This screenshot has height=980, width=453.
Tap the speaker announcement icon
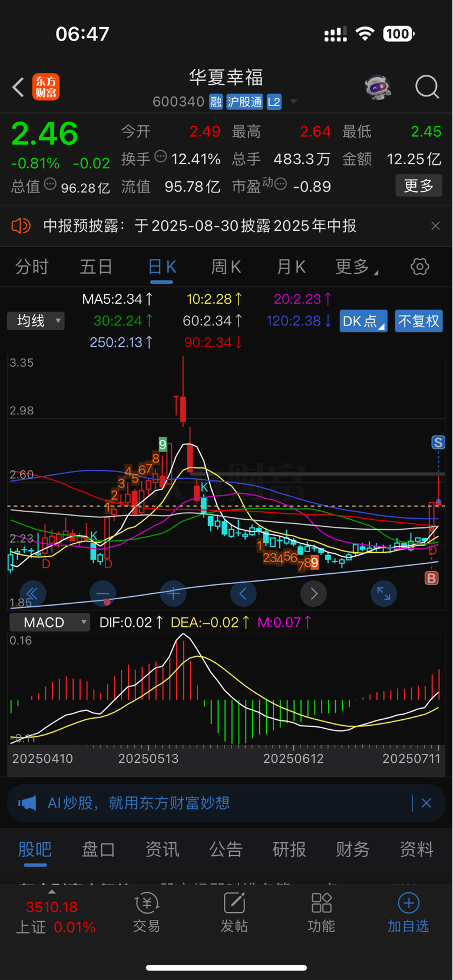coord(21,226)
